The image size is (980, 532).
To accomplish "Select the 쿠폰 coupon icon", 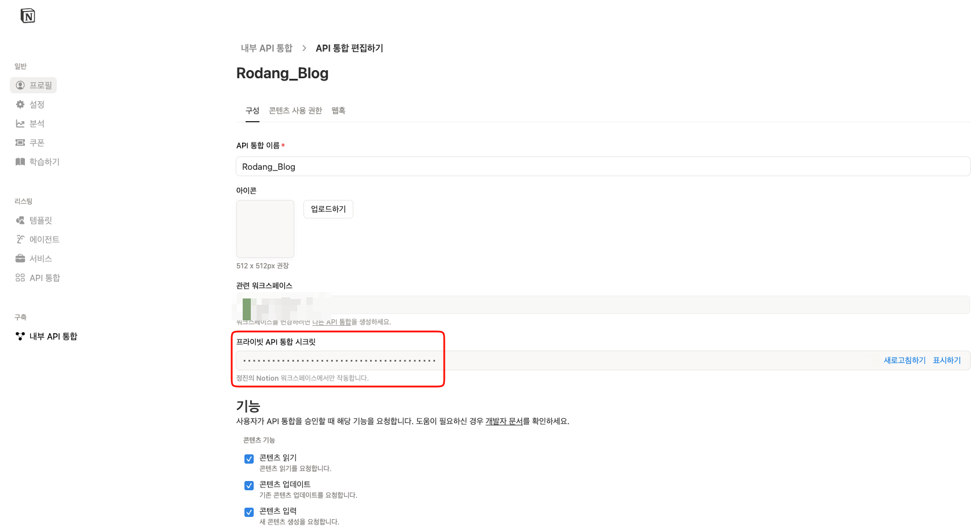I will coord(20,143).
